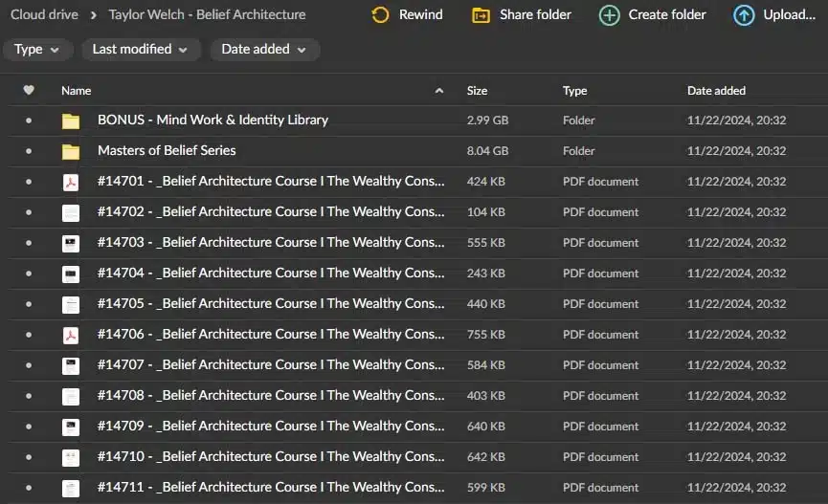828x504 pixels.
Task: Click the BONUS Mind Work folder icon
Action: 71,121
